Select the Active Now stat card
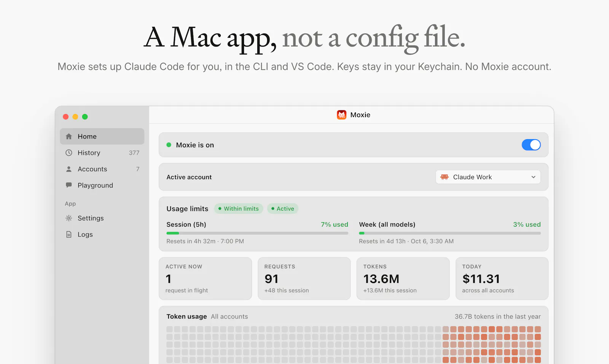This screenshot has width=609, height=364. click(x=205, y=278)
